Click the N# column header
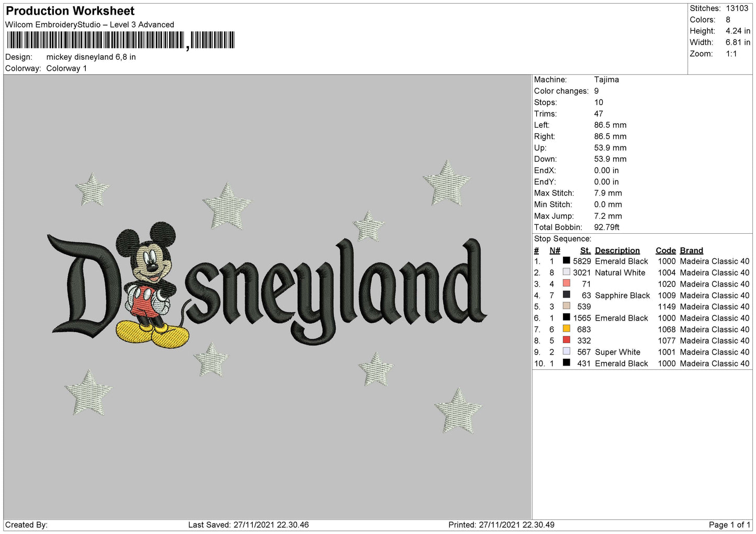 [x=555, y=251]
